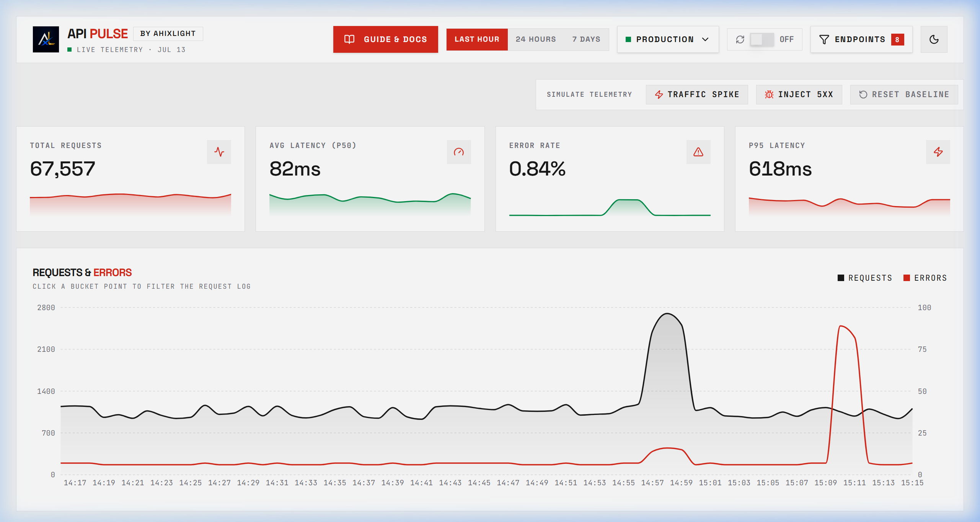Click the Total Requests sparkline chart
980x522 pixels.
(130, 204)
